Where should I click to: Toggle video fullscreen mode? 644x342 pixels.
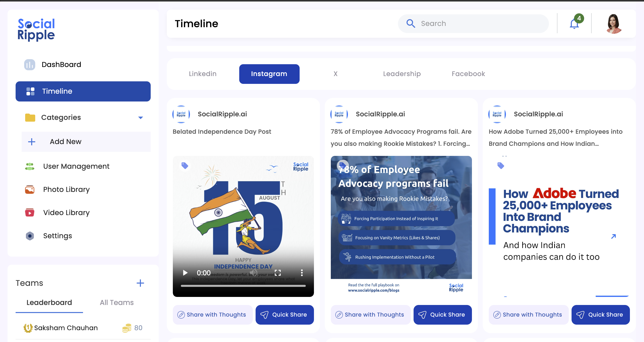pyautogui.click(x=277, y=273)
